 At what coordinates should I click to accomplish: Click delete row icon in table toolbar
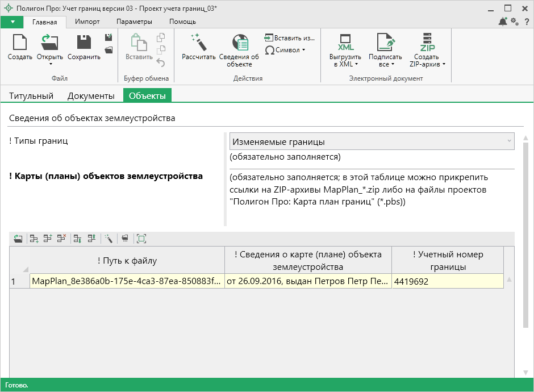point(61,239)
